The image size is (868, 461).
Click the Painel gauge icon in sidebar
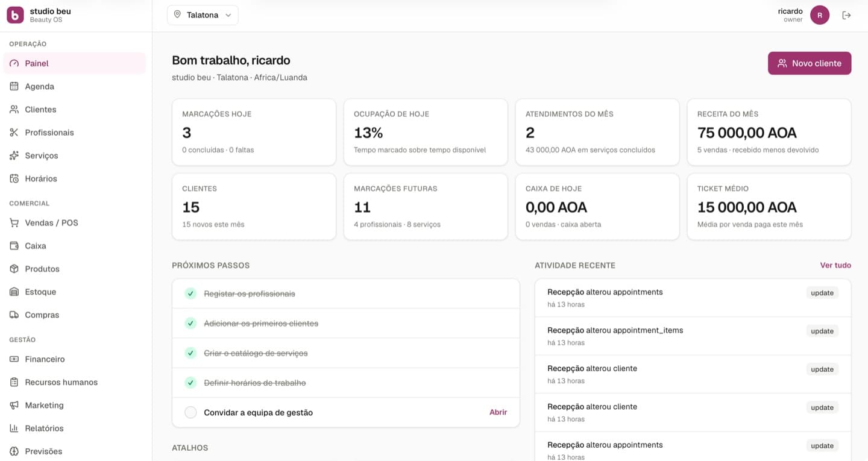(x=14, y=63)
